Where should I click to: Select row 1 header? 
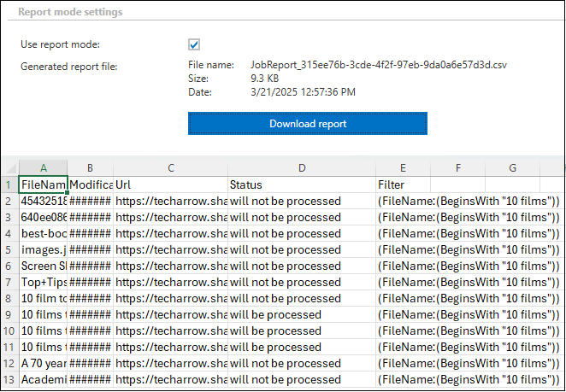click(9, 184)
